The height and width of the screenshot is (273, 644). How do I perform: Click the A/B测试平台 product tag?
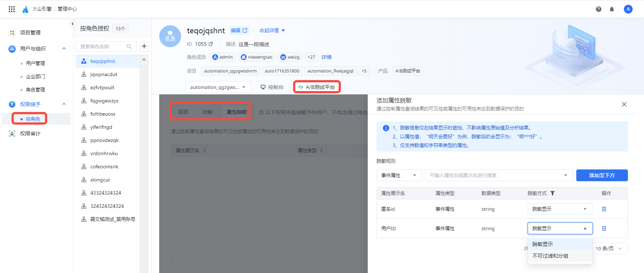[x=408, y=71]
